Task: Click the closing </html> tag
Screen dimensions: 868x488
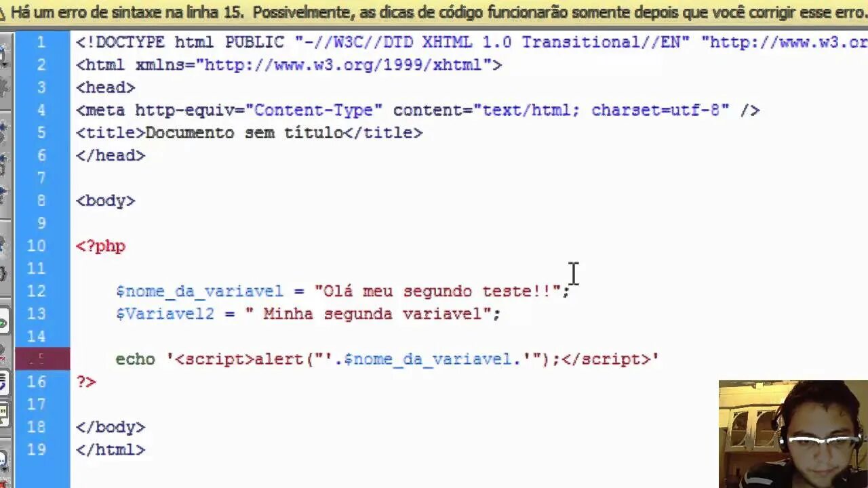Action: click(x=111, y=449)
